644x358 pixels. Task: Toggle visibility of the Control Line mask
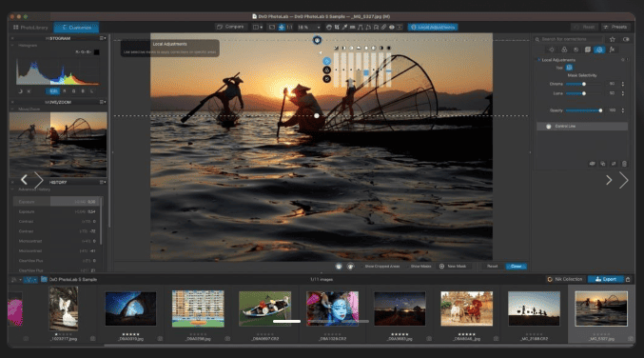coord(548,127)
